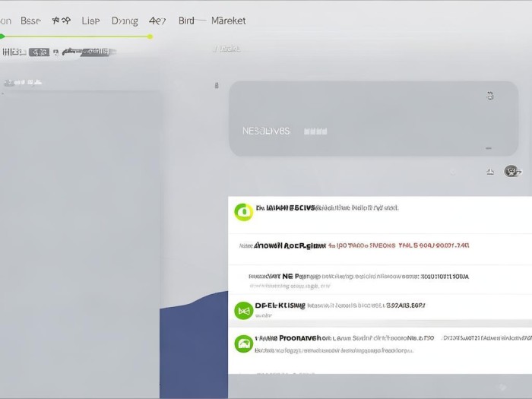Click the small triangle icon beside the avatar
532x399 pixels.
point(490,173)
